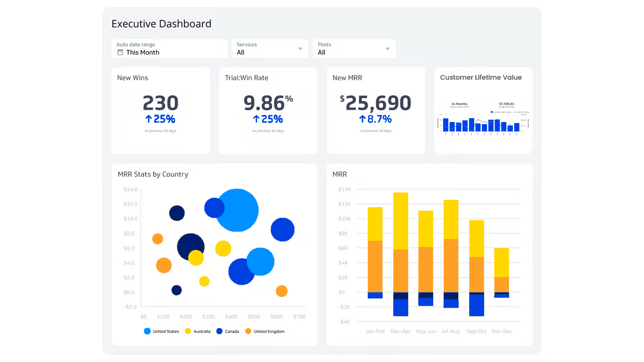Click the $14K label on MRR axis
644x362 pixels.
pos(345,189)
